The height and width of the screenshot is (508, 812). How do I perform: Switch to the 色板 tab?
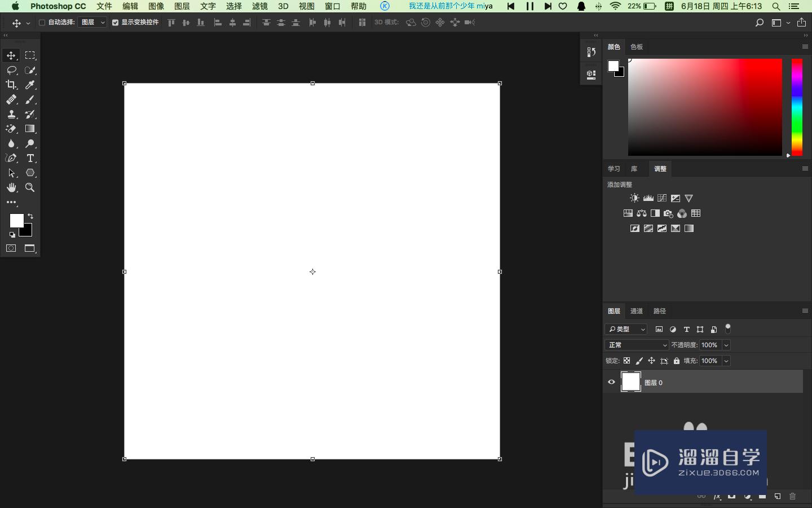[x=637, y=47]
